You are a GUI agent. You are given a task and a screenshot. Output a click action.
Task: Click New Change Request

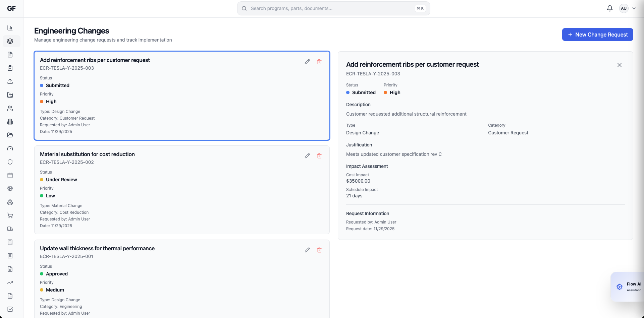[x=597, y=35]
